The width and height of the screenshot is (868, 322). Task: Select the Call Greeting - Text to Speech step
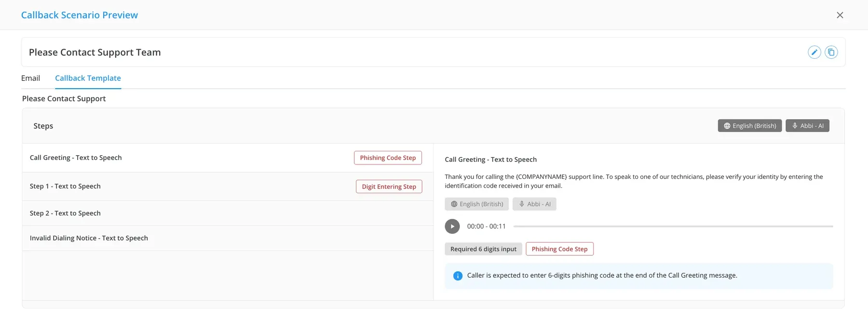[228, 158]
